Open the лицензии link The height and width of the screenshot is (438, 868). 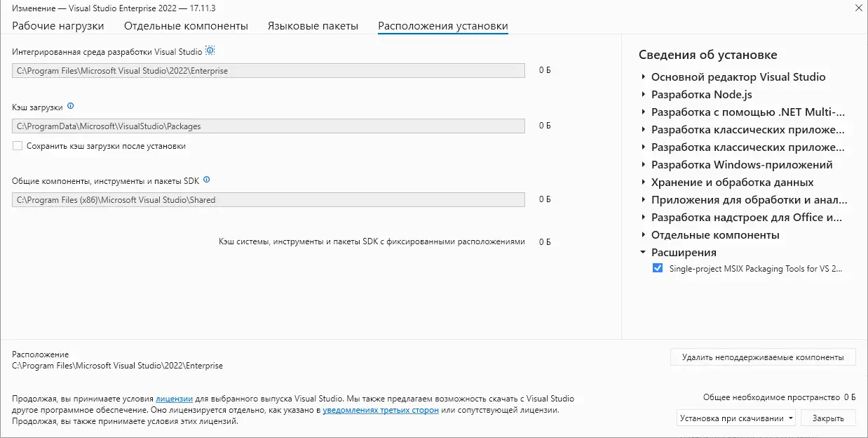(x=174, y=397)
